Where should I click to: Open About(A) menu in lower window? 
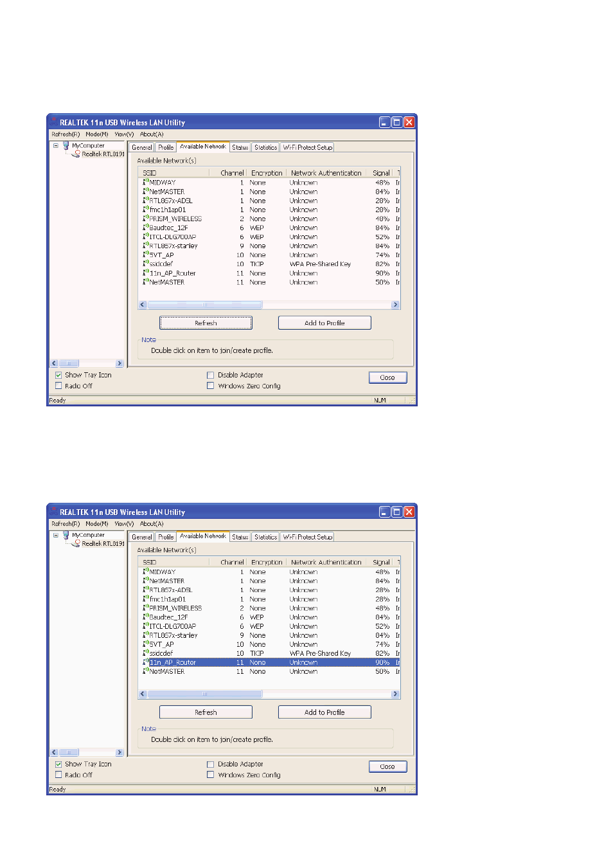coord(152,524)
